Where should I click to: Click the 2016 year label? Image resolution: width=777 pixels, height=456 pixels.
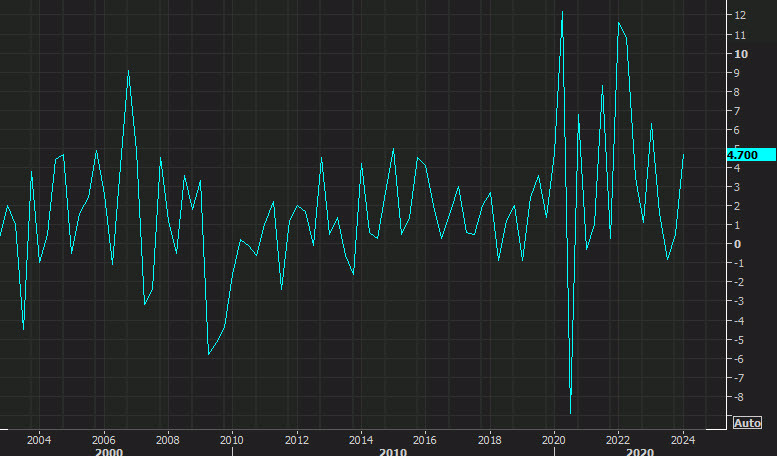425,440
